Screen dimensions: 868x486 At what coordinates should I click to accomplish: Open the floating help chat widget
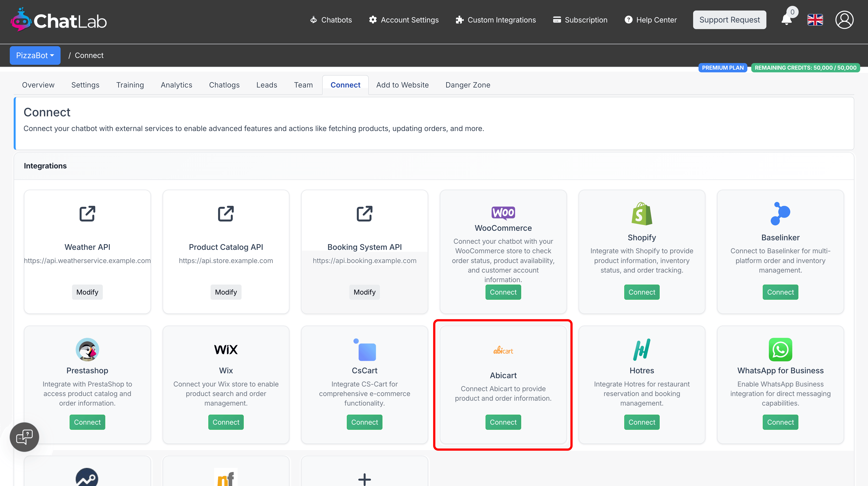[x=24, y=437]
